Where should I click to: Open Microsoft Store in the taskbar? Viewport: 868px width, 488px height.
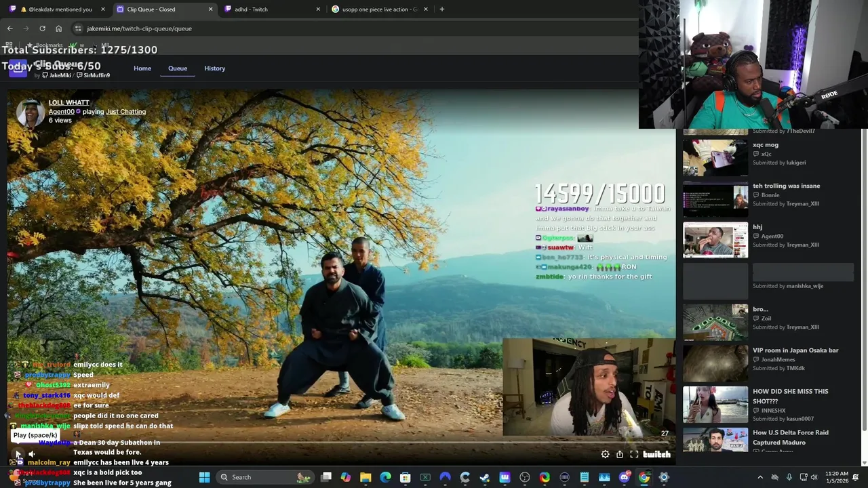[406, 477]
